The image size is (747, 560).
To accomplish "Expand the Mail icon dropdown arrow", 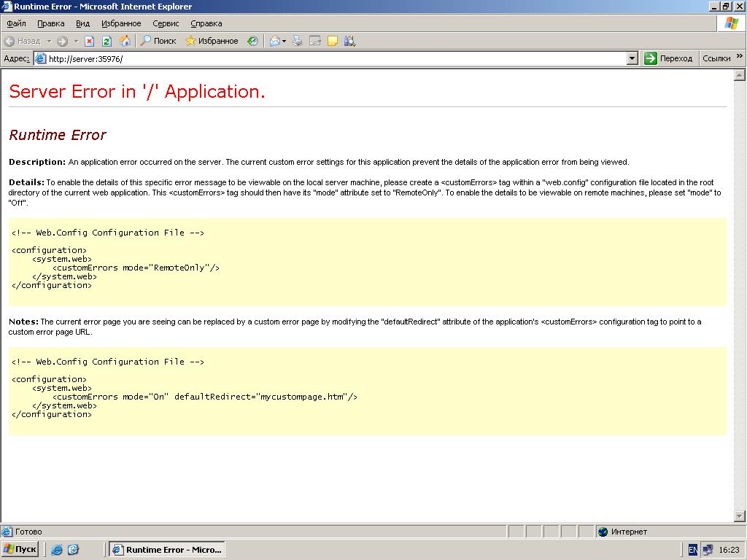I will point(285,41).
